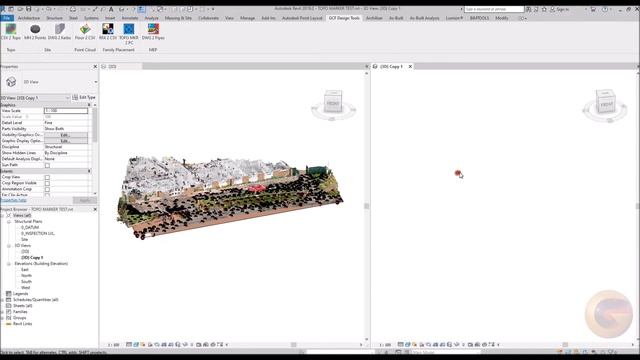This screenshot has height=360, width=640.
Task: Launch the TOPO MKR 2 PC tool
Action: click(129, 33)
